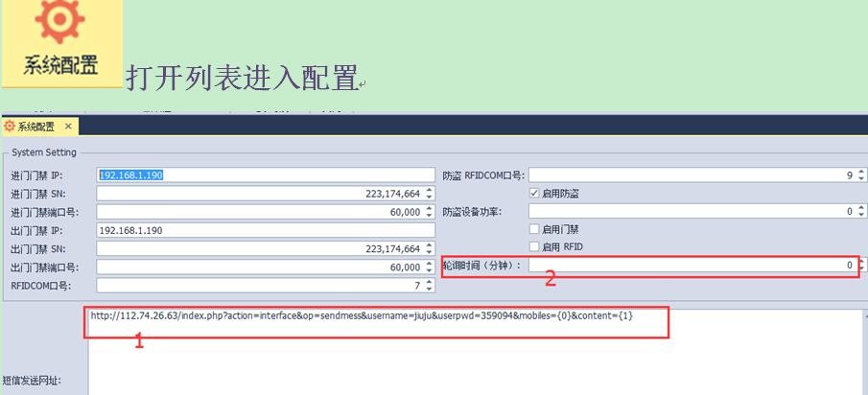The height and width of the screenshot is (395, 868).
Task: Decrease 出门门禁 SN value
Action: [430, 252]
